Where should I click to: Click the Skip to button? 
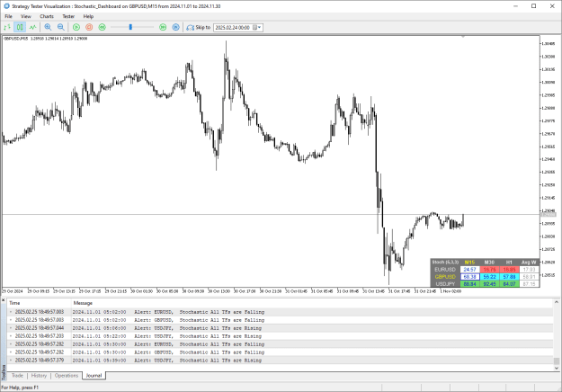[x=199, y=27]
